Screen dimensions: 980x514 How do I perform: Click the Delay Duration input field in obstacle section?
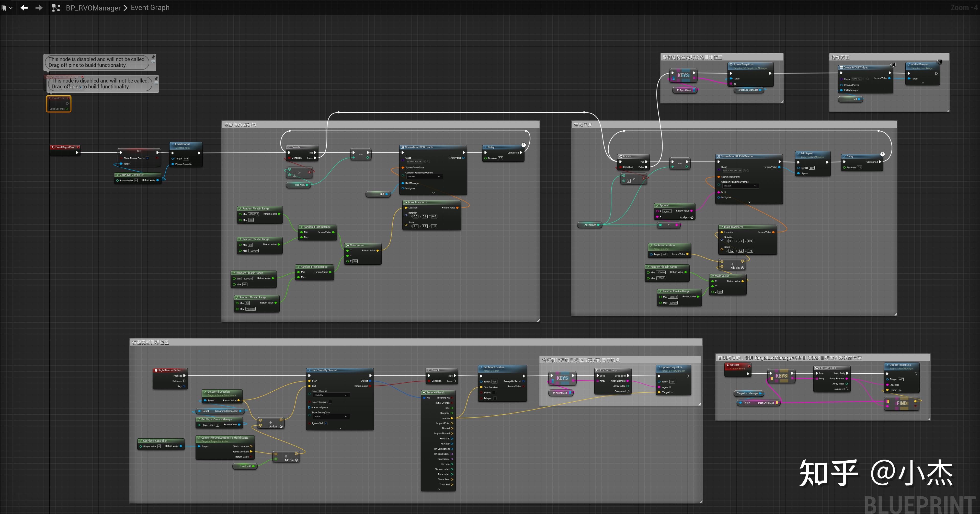click(x=500, y=158)
